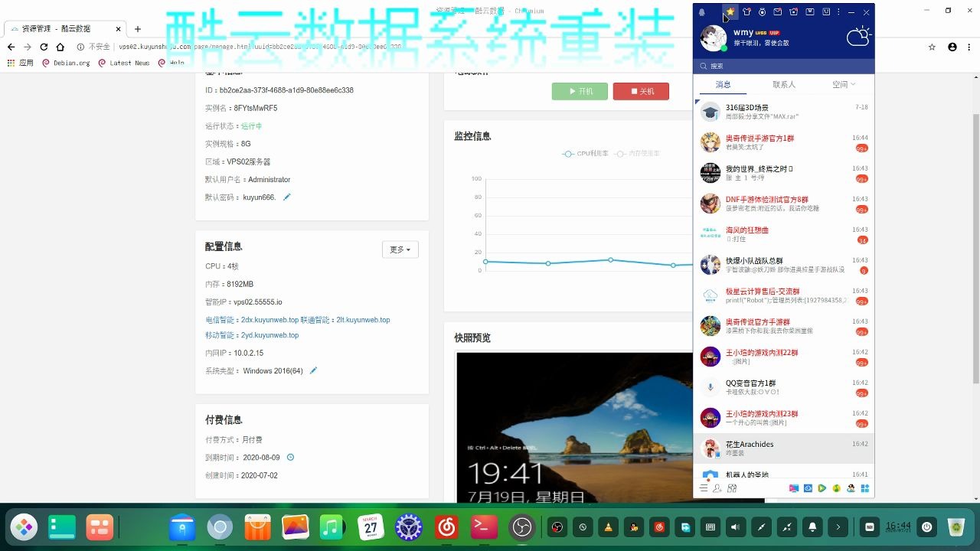Image resolution: width=980 pixels, height=551 pixels.
Task: Open the calendar app in dock
Action: click(371, 527)
